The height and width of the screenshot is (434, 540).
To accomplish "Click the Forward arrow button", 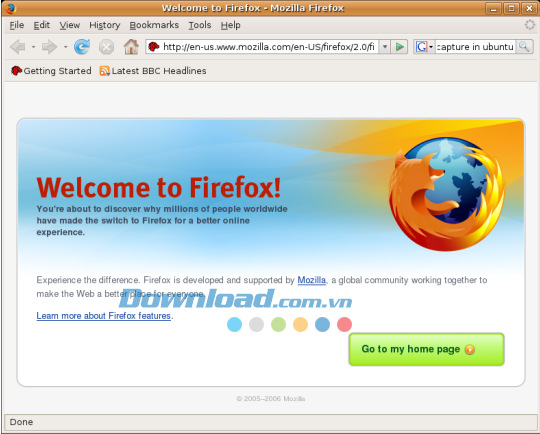I will coord(50,47).
